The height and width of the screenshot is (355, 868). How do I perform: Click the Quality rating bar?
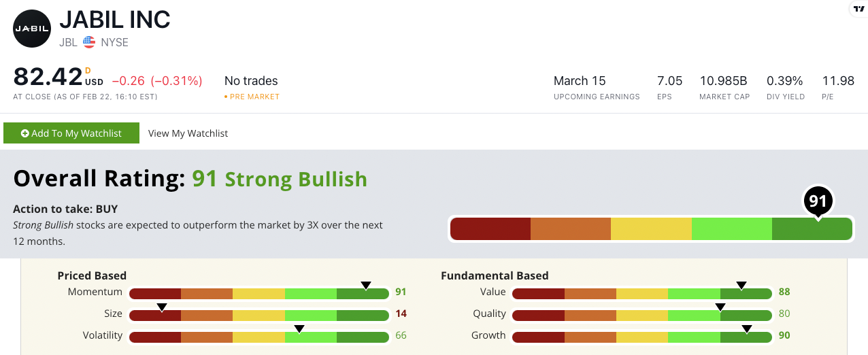641,314
